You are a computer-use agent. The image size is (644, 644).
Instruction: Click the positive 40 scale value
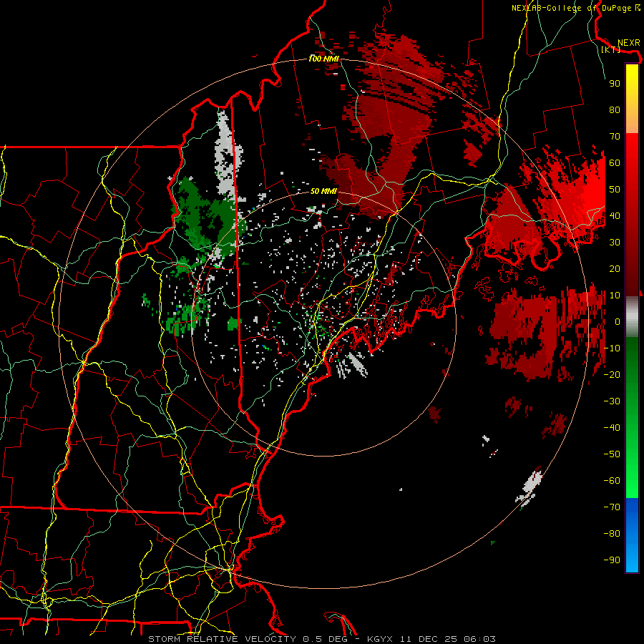point(615,216)
